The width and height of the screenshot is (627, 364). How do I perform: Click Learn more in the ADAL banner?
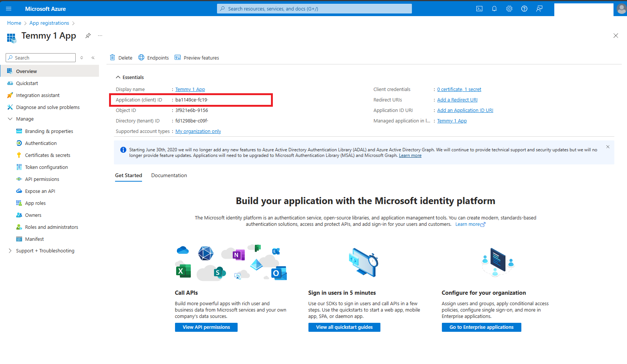[410, 155]
